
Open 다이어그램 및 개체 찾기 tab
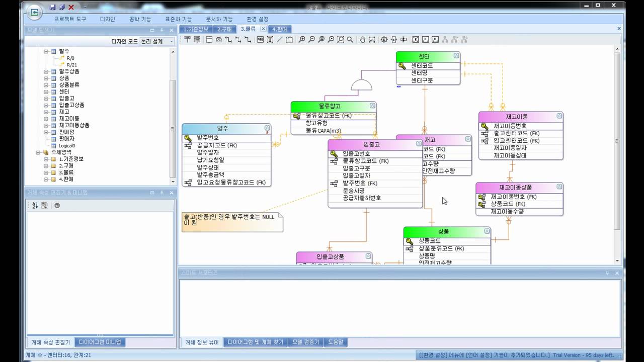pos(255,342)
